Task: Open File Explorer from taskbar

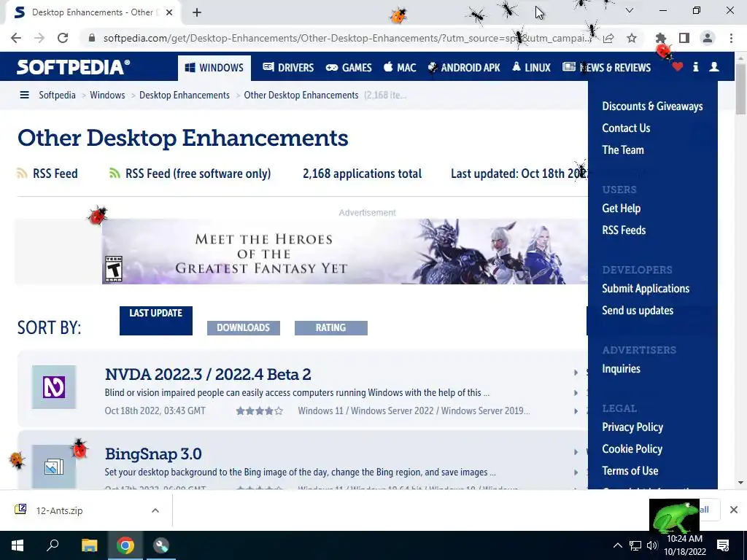Action: coord(89,545)
